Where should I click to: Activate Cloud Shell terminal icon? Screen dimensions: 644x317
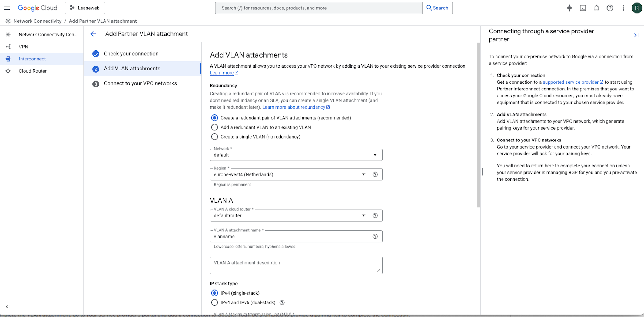[583, 8]
